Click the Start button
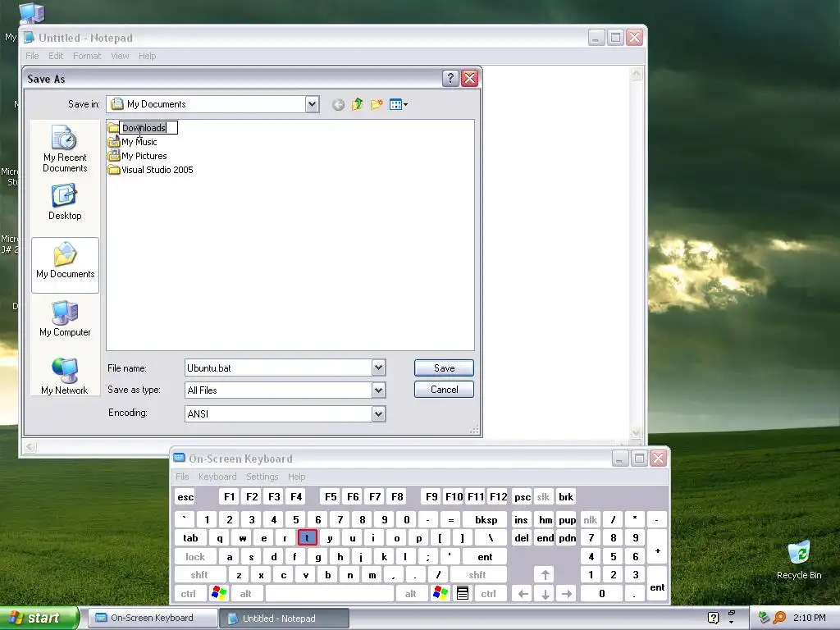 [39, 618]
